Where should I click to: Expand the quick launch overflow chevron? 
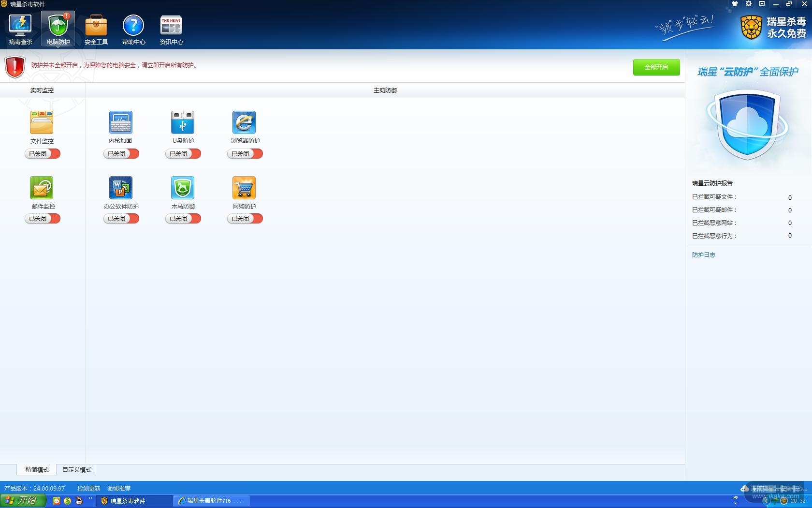(90, 498)
